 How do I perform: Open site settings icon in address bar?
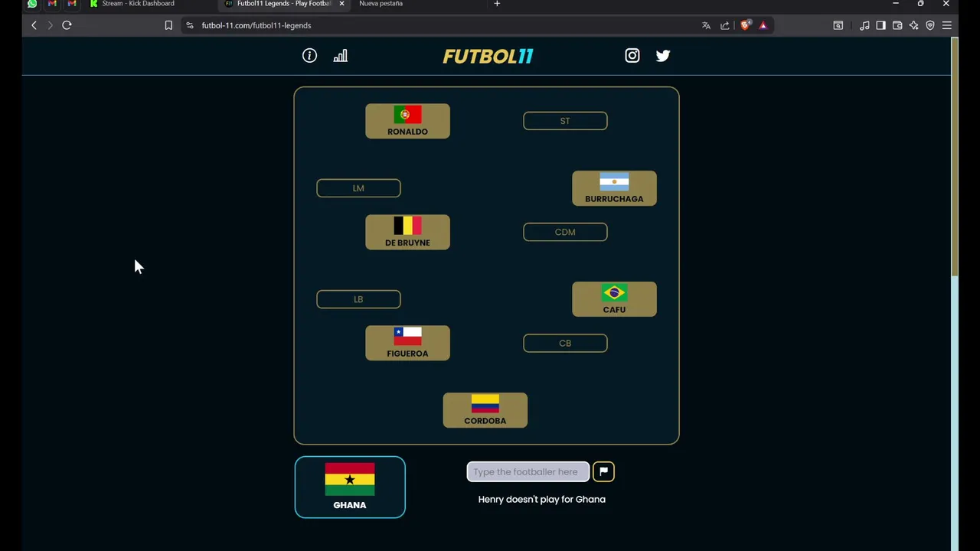coord(189,25)
